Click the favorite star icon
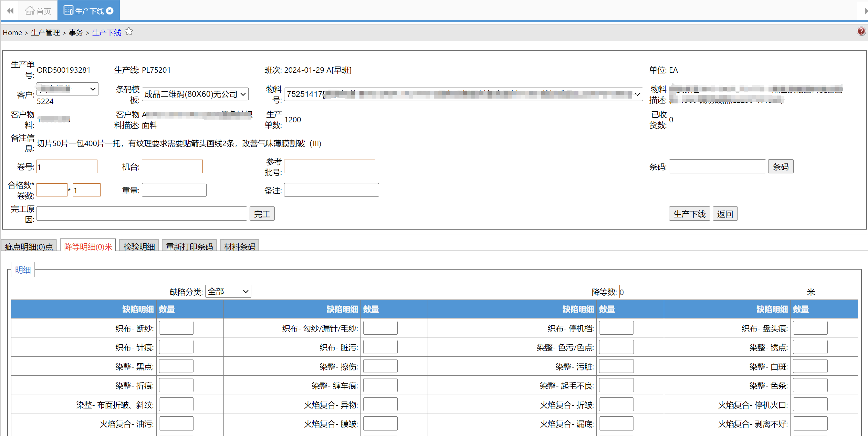Viewport: 868px width, 436px height. point(129,32)
